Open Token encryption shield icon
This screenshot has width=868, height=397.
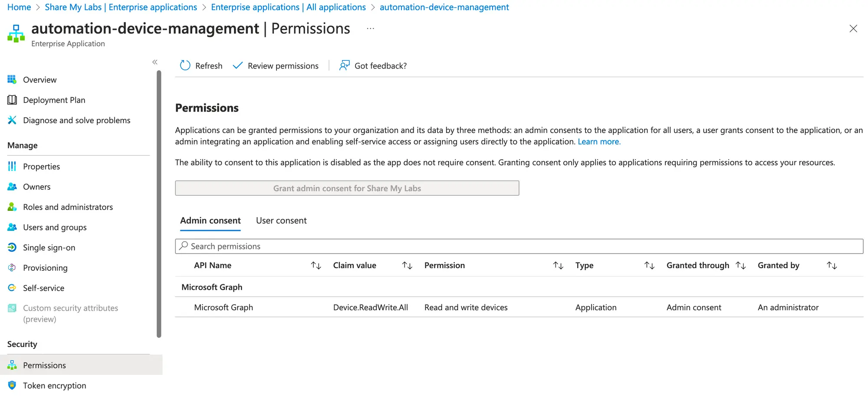(x=12, y=385)
